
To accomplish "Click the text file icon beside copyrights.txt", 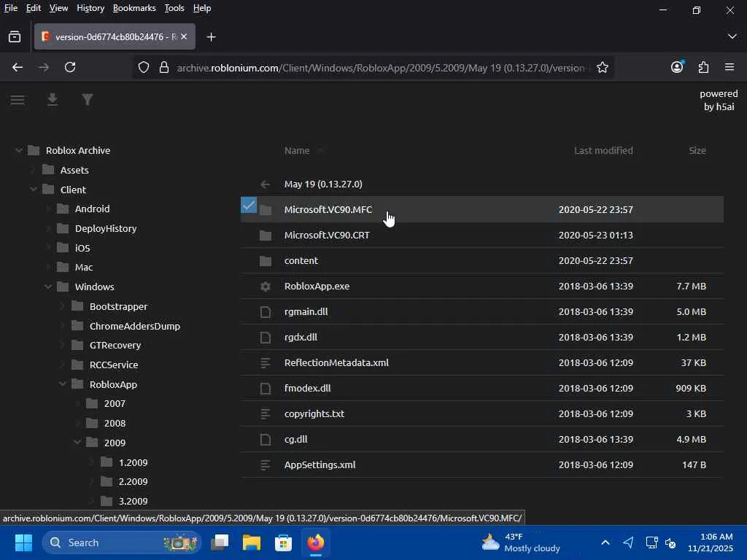I will coord(266,414).
